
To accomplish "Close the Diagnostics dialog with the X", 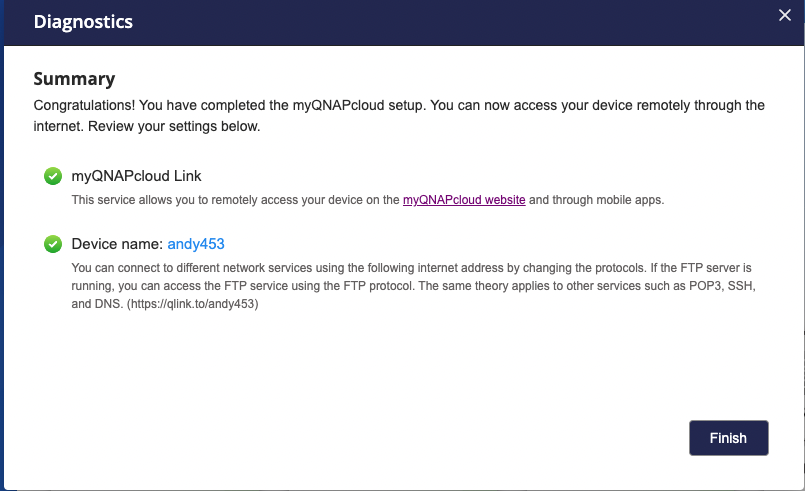I will [786, 15].
